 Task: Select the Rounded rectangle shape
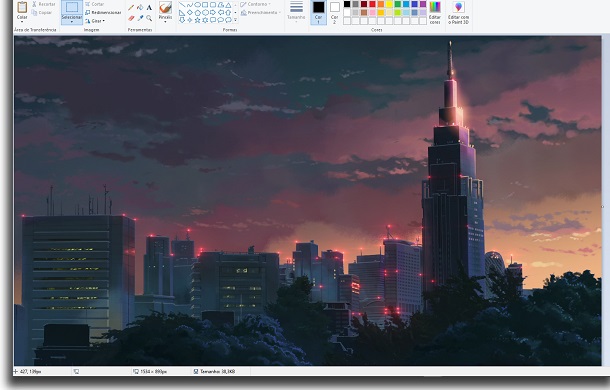click(213, 5)
